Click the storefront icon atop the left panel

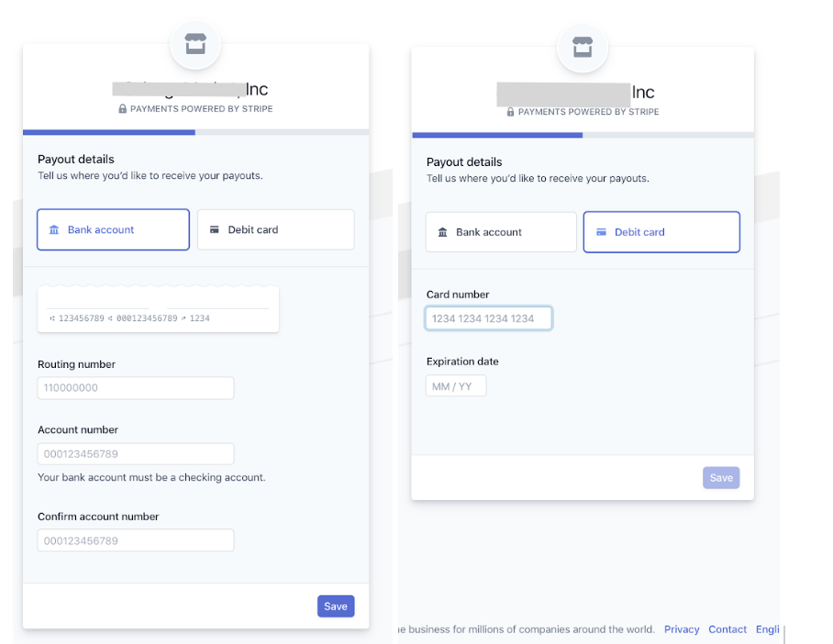(x=195, y=44)
